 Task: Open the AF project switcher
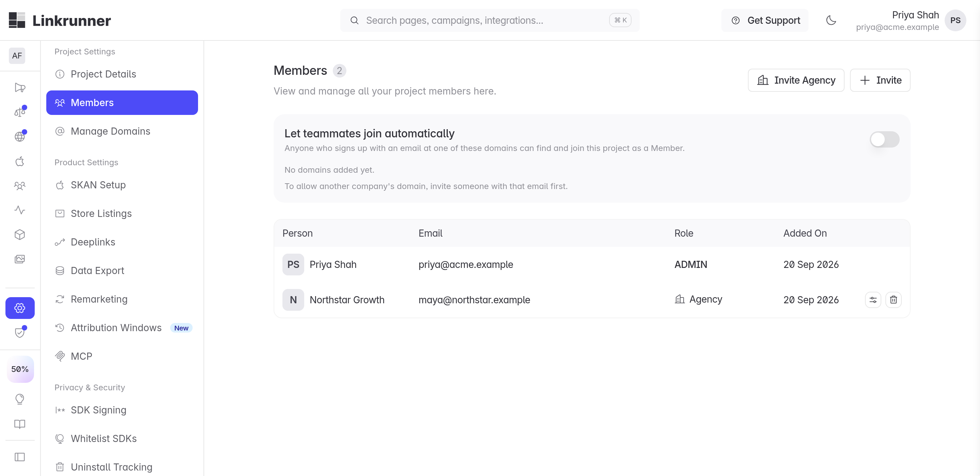pyautogui.click(x=17, y=55)
